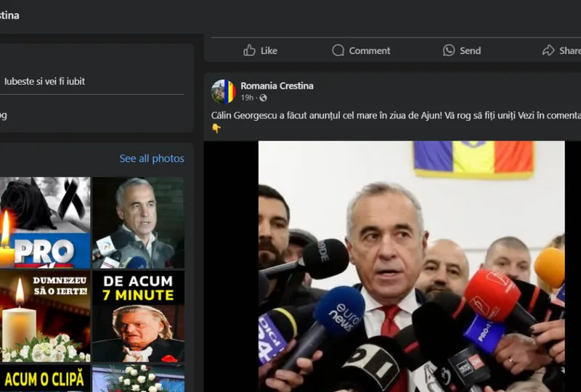Click the Iubeste si vei fi iubit intro text
The image size is (581, 392).
[44, 81]
